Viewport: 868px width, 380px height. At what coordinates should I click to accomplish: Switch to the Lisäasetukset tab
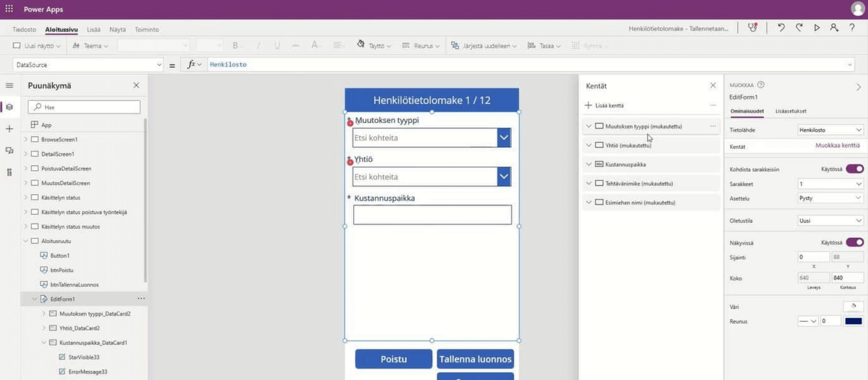[x=790, y=111]
